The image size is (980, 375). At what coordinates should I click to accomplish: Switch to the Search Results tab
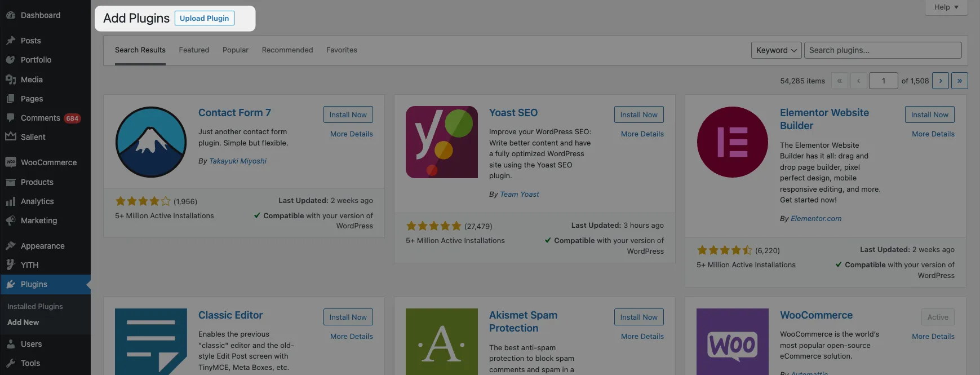point(140,50)
